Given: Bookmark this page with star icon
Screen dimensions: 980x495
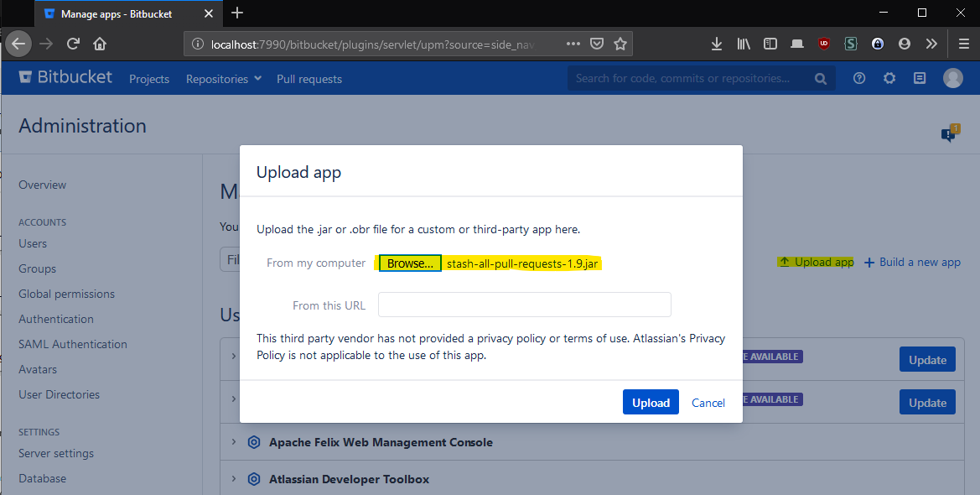Looking at the screenshot, I should pos(620,43).
